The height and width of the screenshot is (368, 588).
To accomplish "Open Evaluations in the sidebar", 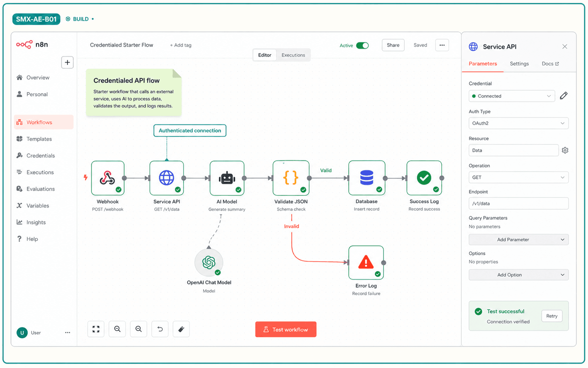I will [x=44, y=189].
